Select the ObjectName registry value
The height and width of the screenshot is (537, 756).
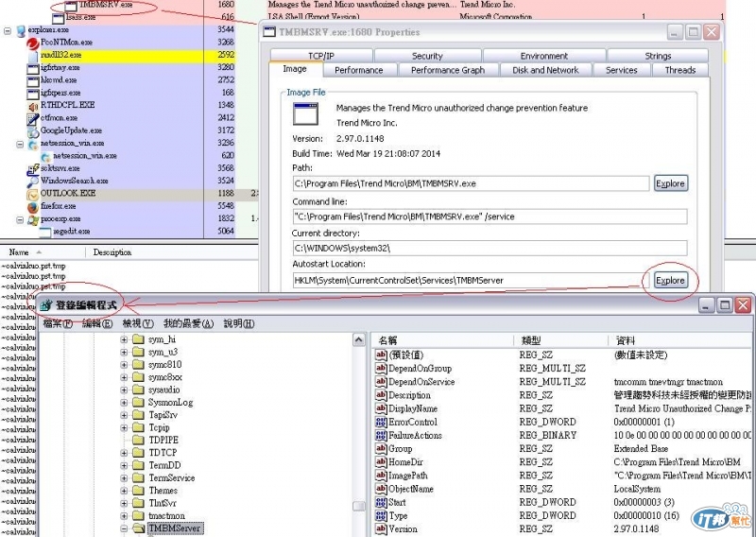pos(411,489)
